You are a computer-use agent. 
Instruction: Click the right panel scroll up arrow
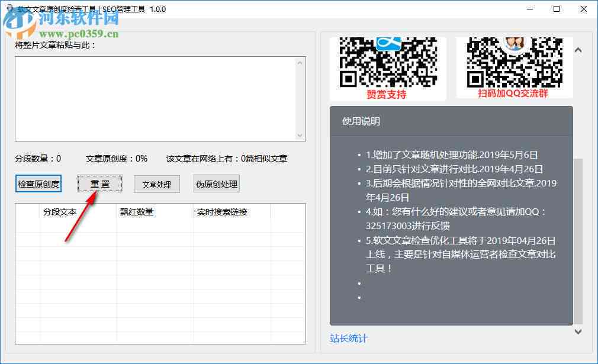coord(578,50)
